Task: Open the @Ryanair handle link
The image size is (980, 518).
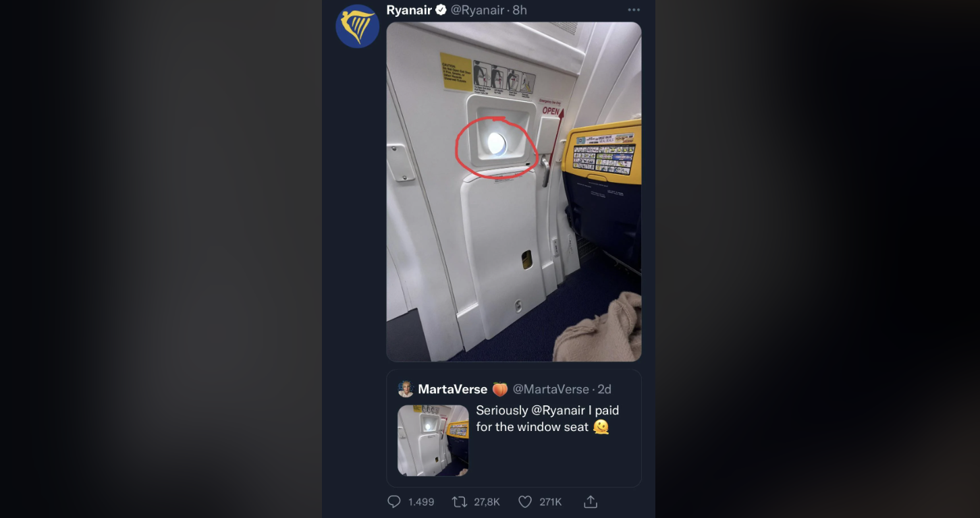Action: (478, 10)
